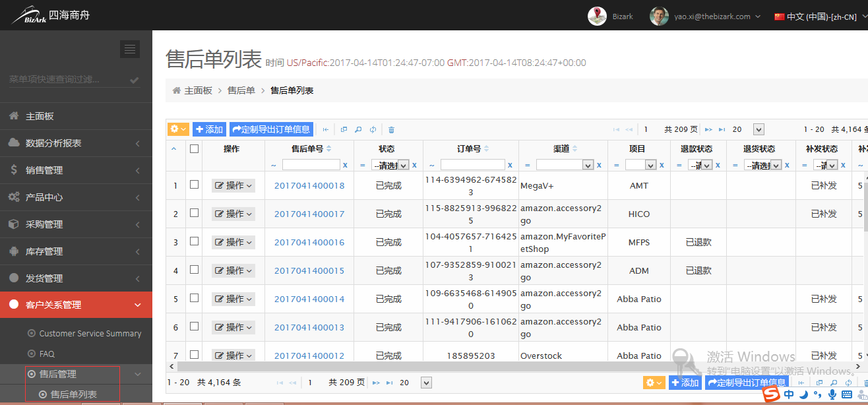Open the 退货状态 filter dropdown
Image resolution: width=868 pixels, height=405 pixels.
762,165
